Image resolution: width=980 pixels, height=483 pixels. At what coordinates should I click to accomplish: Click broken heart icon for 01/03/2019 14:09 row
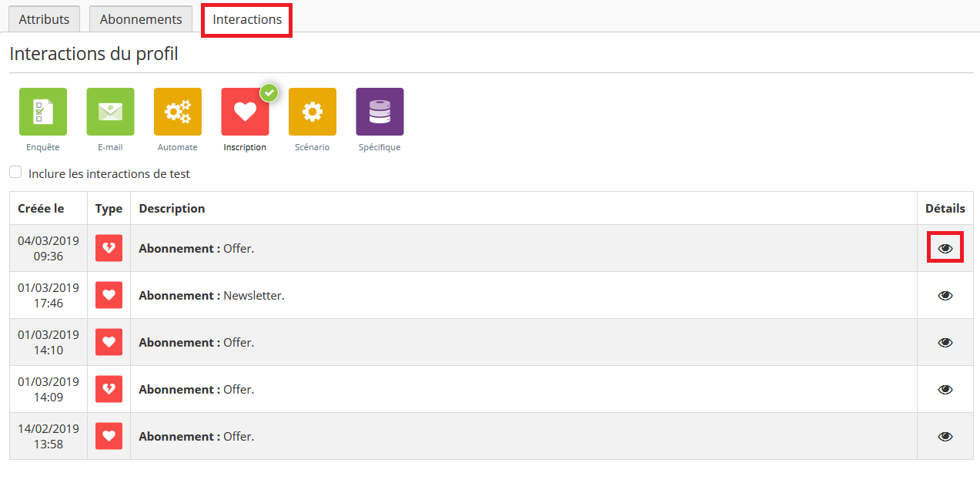109,389
